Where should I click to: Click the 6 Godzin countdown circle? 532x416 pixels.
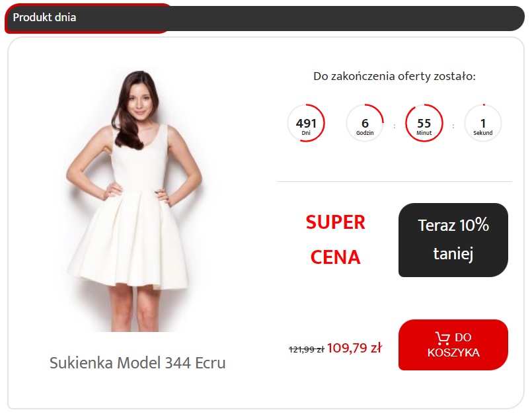pos(365,123)
